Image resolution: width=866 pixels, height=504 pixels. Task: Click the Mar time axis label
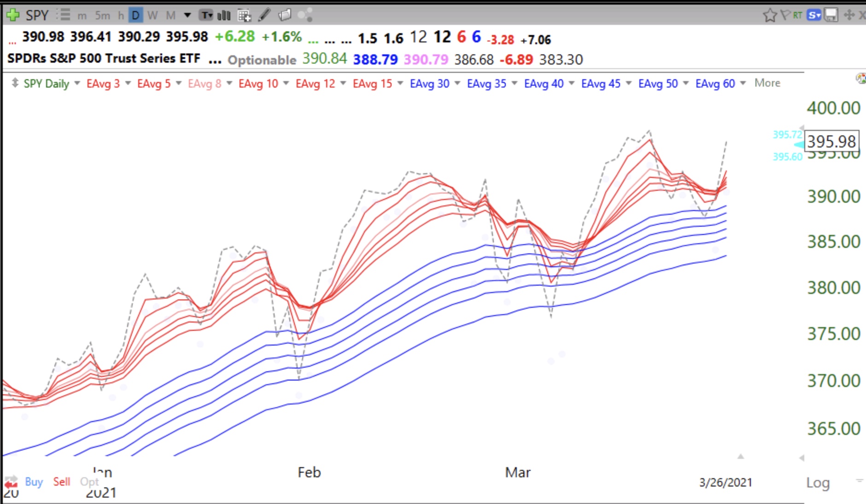(518, 472)
